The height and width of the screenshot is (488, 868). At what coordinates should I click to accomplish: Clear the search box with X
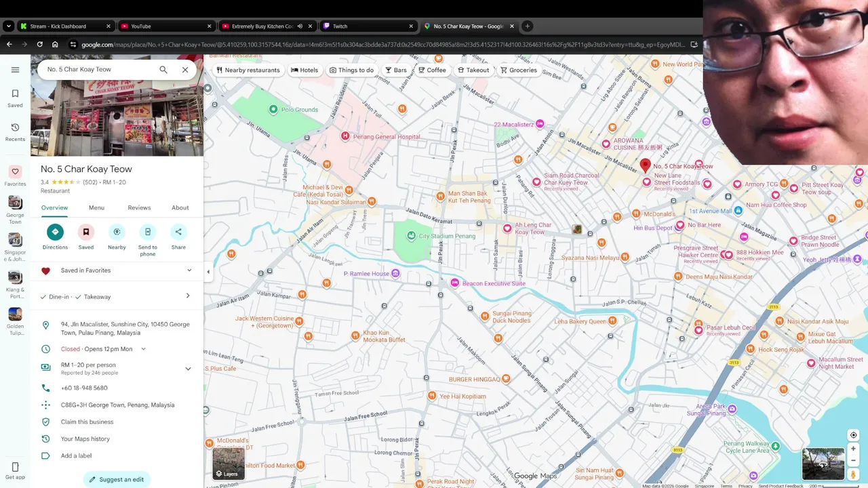click(x=185, y=70)
